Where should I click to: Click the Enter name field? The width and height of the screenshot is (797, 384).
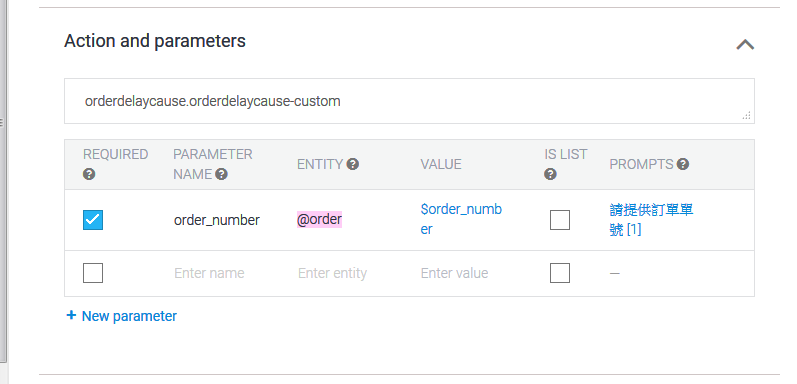209,273
